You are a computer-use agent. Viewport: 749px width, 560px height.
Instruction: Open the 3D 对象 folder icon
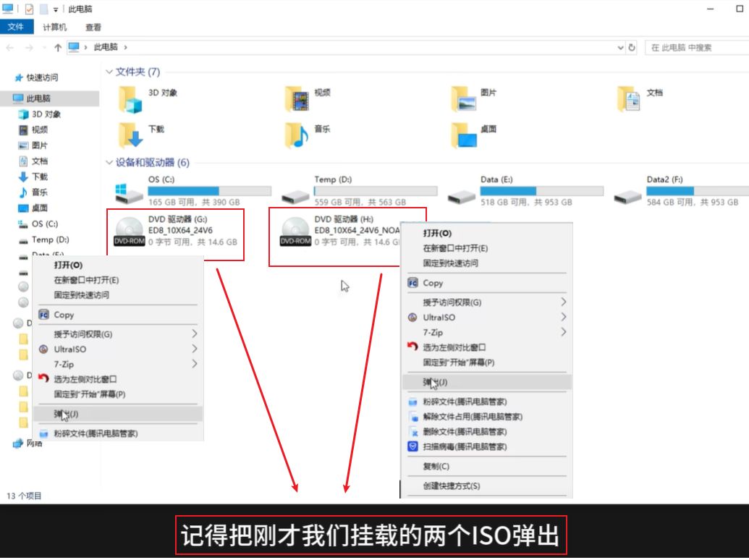pos(131,98)
